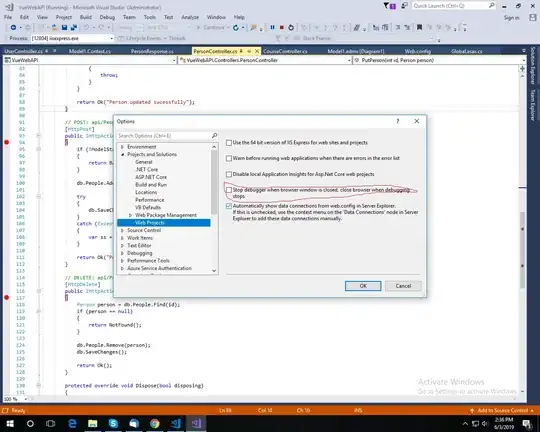
Task: Open the PutPerson member navigation dropdown
Action: tap(523, 60)
